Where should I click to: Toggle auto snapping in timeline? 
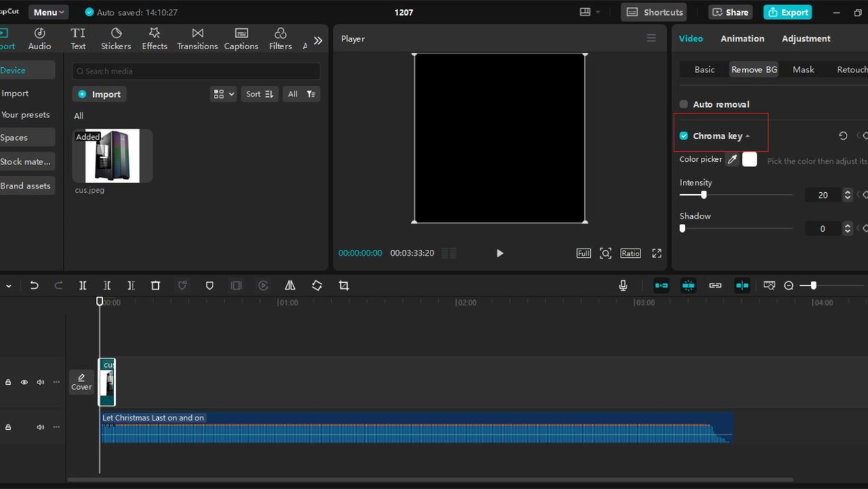pos(688,285)
